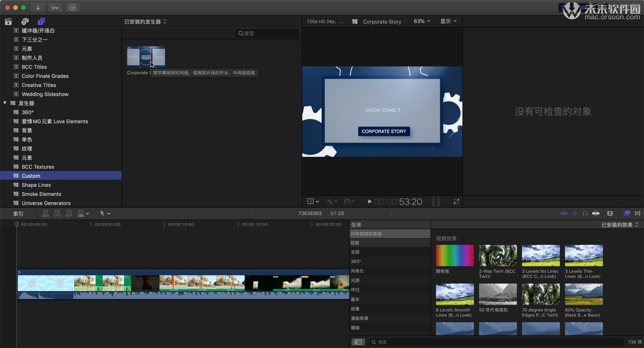Click the connect clip to storyline button
Screen dimensions: 644x348
(x=45, y=214)
